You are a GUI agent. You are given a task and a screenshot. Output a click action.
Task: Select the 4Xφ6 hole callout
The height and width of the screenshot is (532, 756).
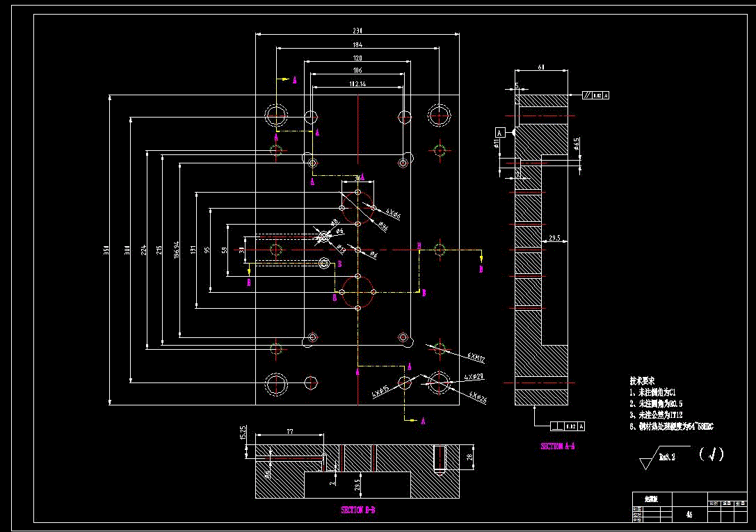click(393, 214)
